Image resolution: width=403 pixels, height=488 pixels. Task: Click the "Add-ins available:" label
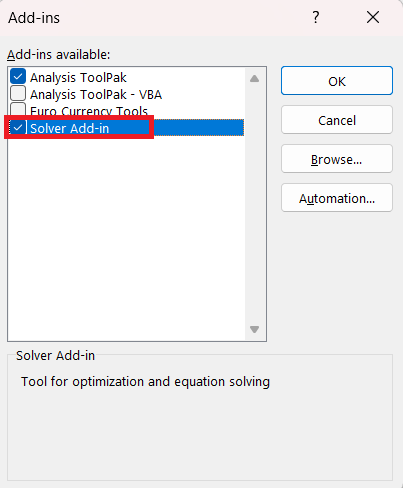[x=59, y=55]
